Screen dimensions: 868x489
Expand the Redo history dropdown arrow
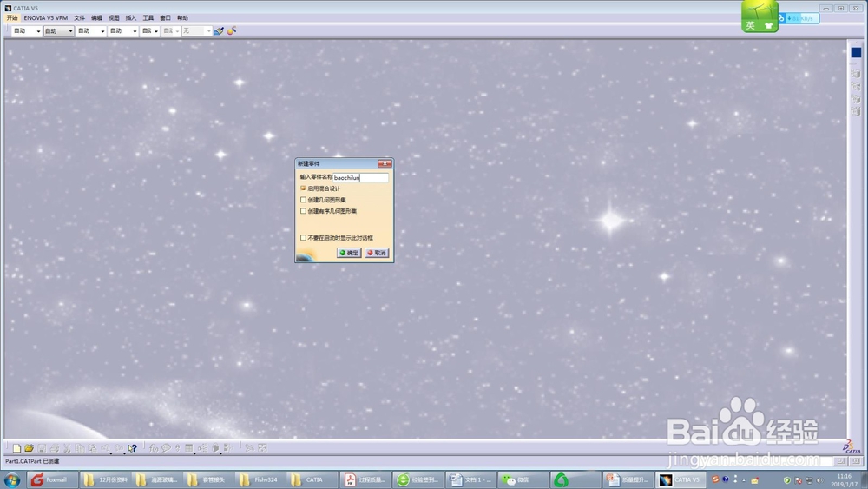point(124,453)
